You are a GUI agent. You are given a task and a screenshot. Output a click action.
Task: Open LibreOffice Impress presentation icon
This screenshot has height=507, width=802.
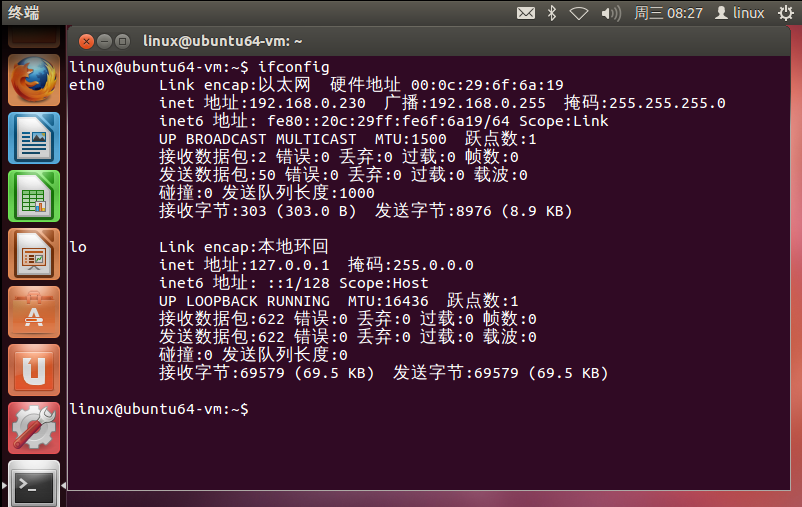tap(34, 254)
